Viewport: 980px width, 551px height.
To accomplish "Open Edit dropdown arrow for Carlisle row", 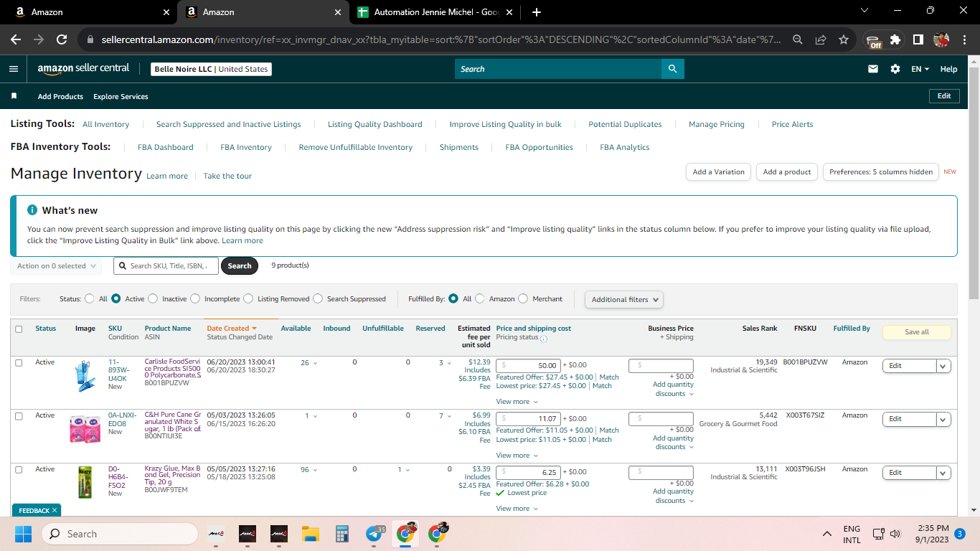I will click(x=943, y=366).
